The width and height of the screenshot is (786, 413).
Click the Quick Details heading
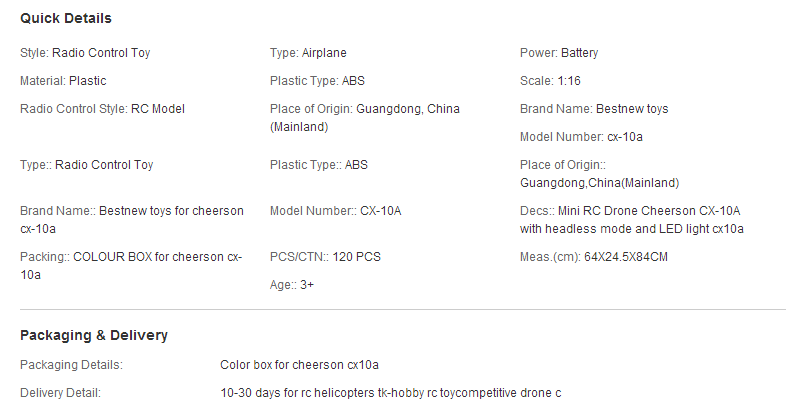[66, 19]
